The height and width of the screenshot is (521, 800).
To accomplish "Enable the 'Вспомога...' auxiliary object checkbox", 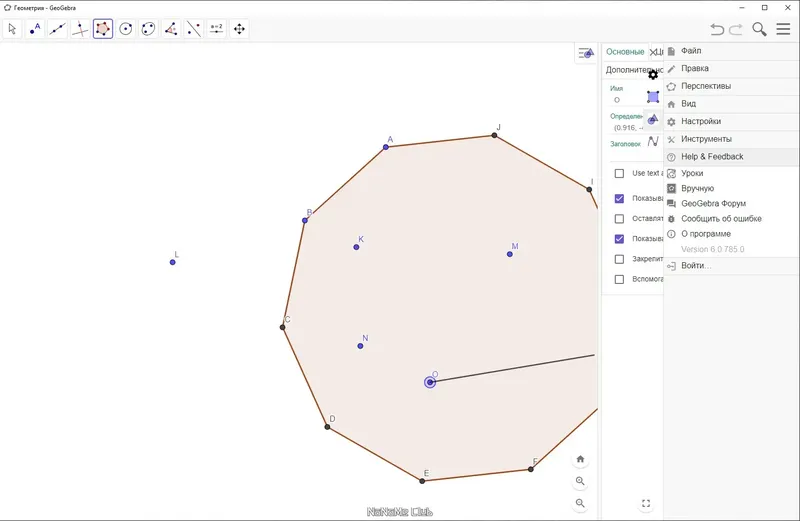I will point(619,280).
